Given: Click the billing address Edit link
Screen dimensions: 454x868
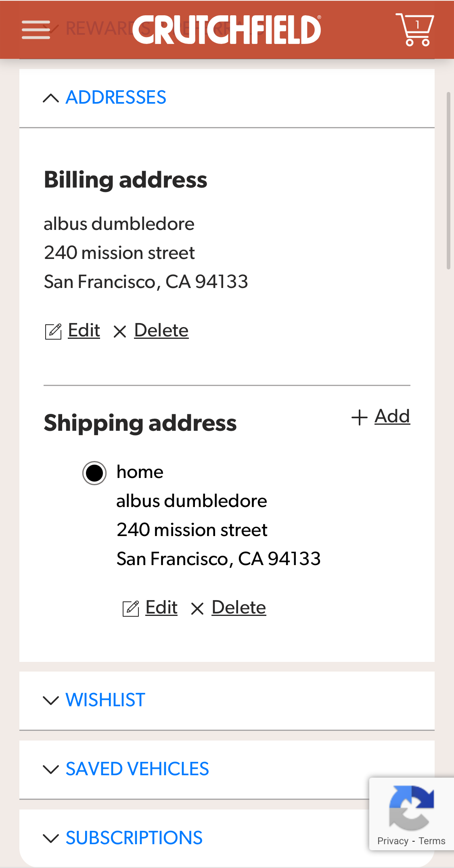Looking at the screenshot, I should [84, 330].
